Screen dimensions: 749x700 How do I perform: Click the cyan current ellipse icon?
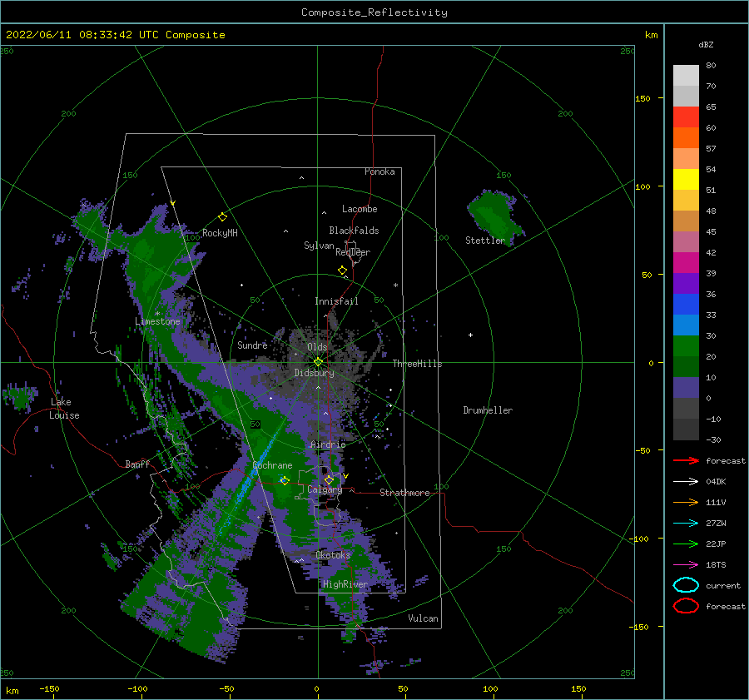(686, 585)
